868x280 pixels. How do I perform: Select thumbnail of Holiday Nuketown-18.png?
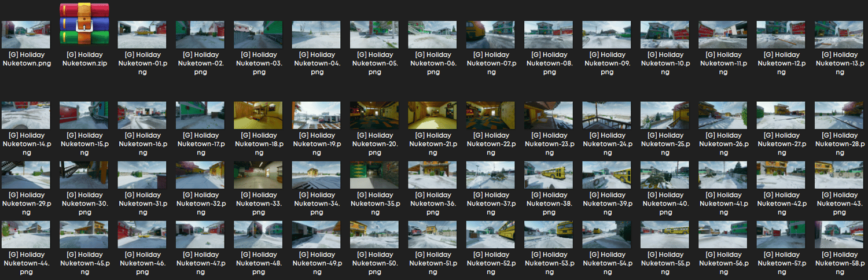(258, 115)
